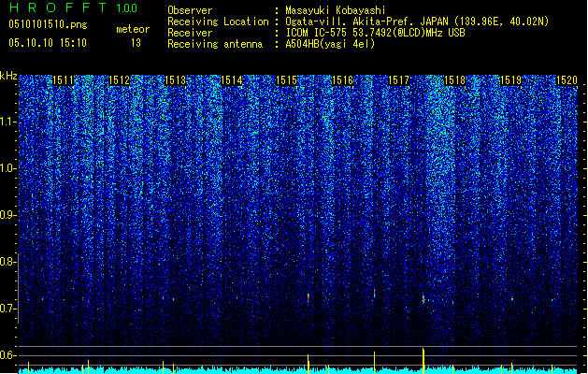Click the meteor count value 13
588x374 pixels.
coord(136,43)
